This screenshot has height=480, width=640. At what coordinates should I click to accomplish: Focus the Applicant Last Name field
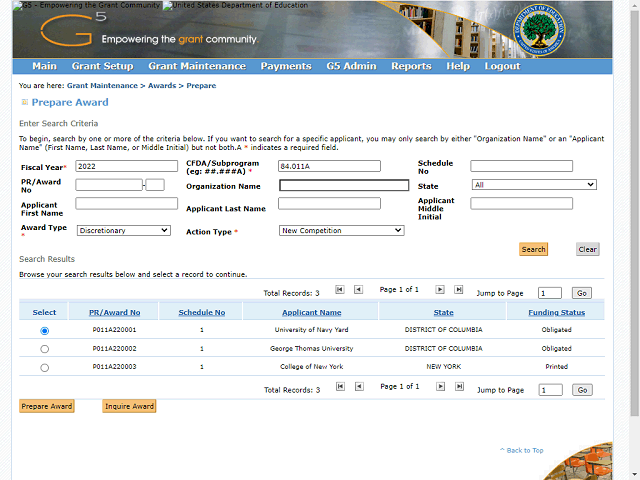pyautogui.click(x=329, y=204)
